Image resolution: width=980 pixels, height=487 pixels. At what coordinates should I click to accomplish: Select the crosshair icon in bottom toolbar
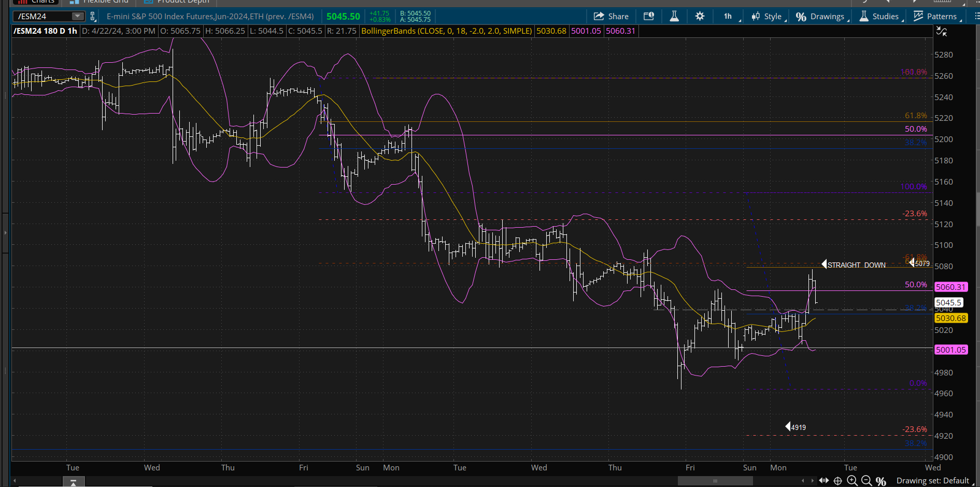click(x=837, y=481)
